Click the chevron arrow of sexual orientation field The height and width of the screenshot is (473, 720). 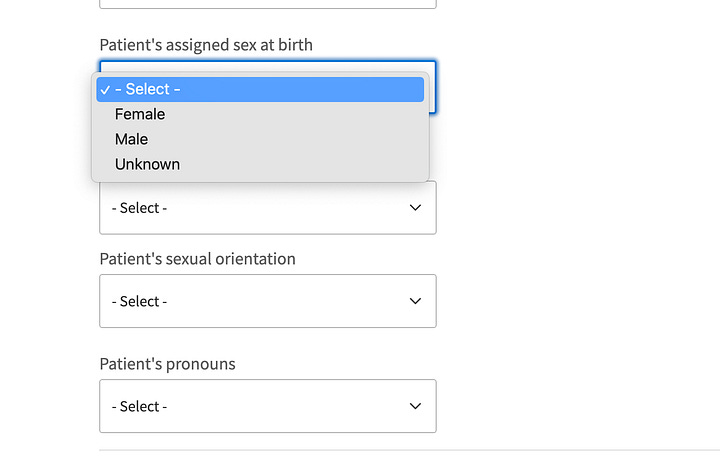click(416, 301)
